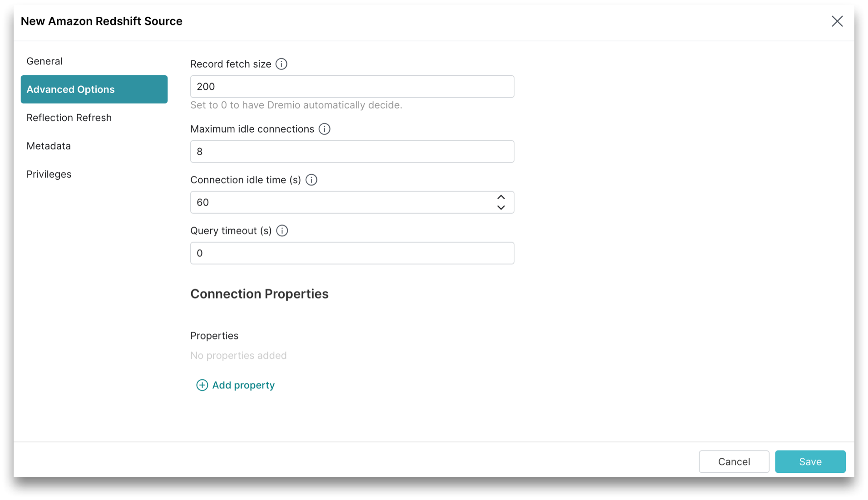Click the Record fetch size input field
This screenshot has height=500, width=868.
click(352, 86)
